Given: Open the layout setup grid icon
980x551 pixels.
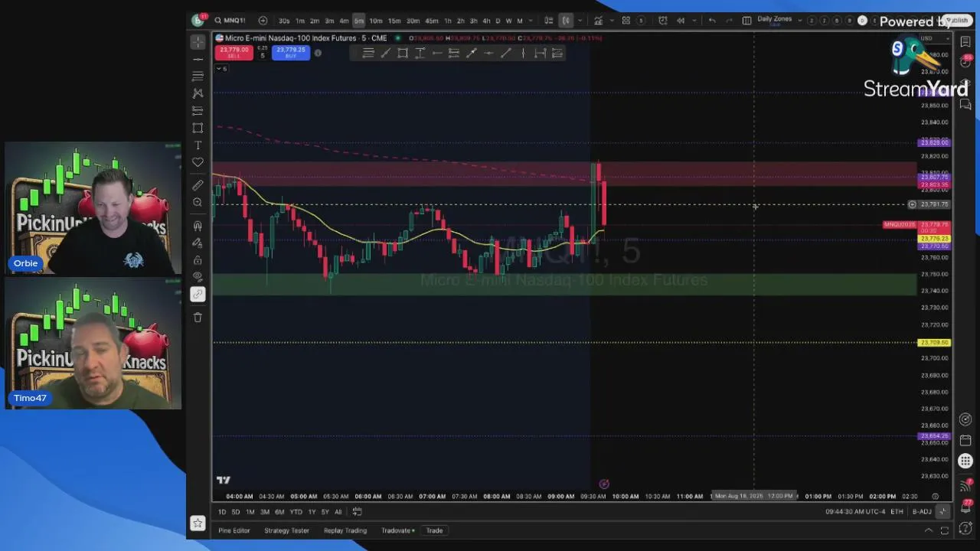Looking at the screenshot, I should coord(746,21).
